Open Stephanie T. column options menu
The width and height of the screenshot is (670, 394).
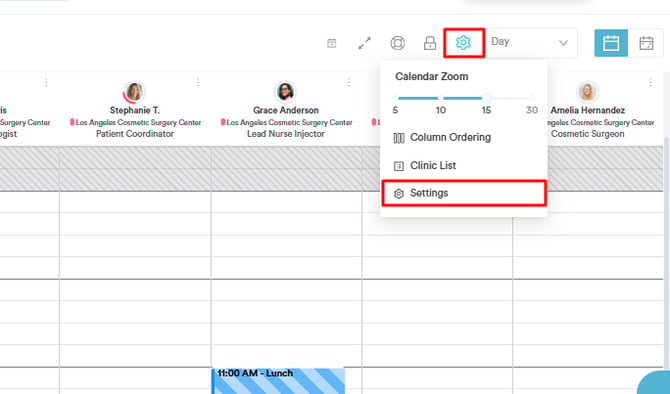(x=198, y=82)
